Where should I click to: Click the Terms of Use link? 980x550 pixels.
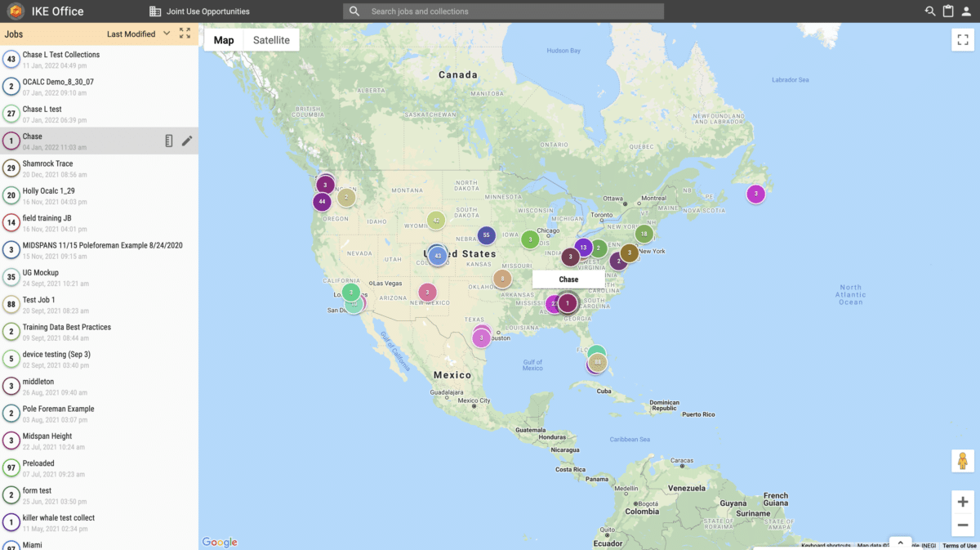click(x=959, y=546)
